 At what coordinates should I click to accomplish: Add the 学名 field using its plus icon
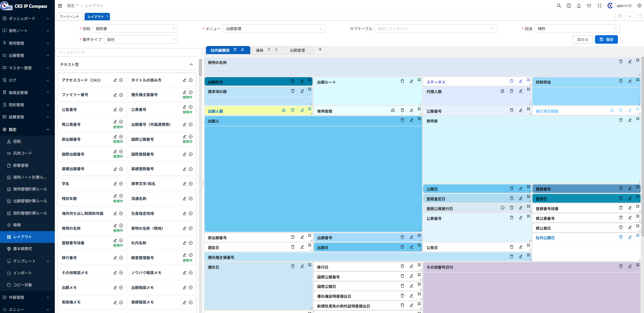121,184
